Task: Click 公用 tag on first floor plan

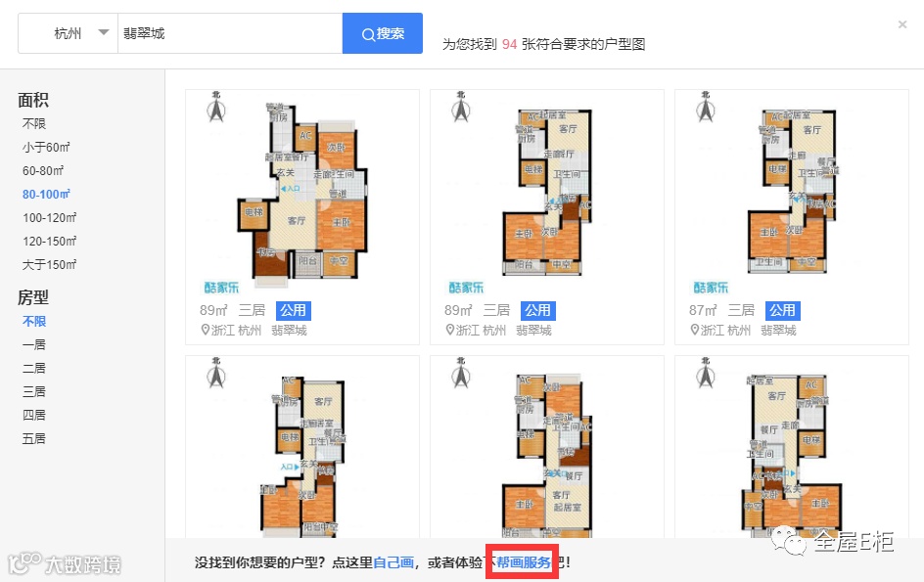Action: click(x=293, y=310)
